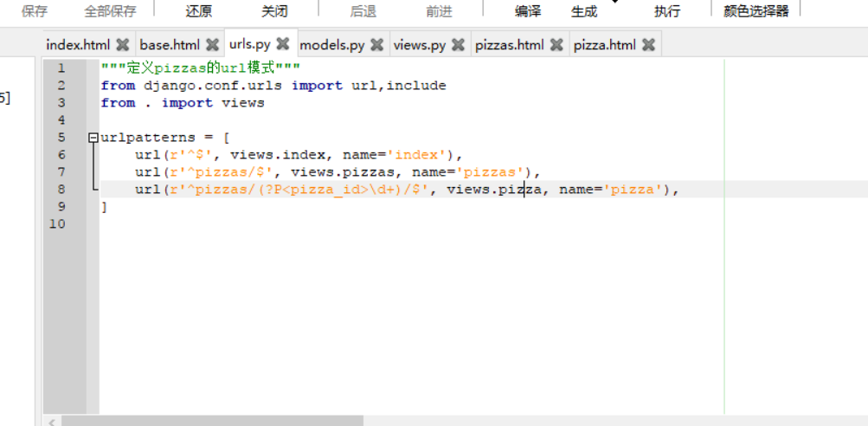
Task: Open the 颜色选择器 color chooser
Action: (756, 11)
